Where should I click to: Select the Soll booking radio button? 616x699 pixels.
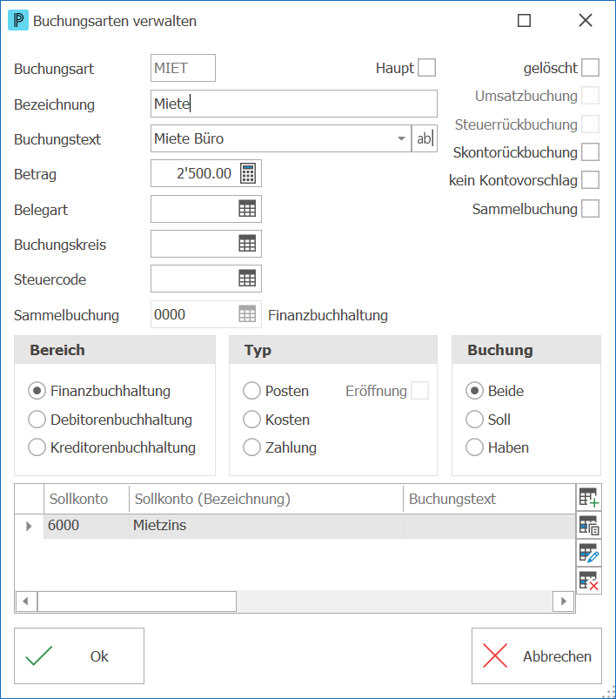tap(475, 420)
